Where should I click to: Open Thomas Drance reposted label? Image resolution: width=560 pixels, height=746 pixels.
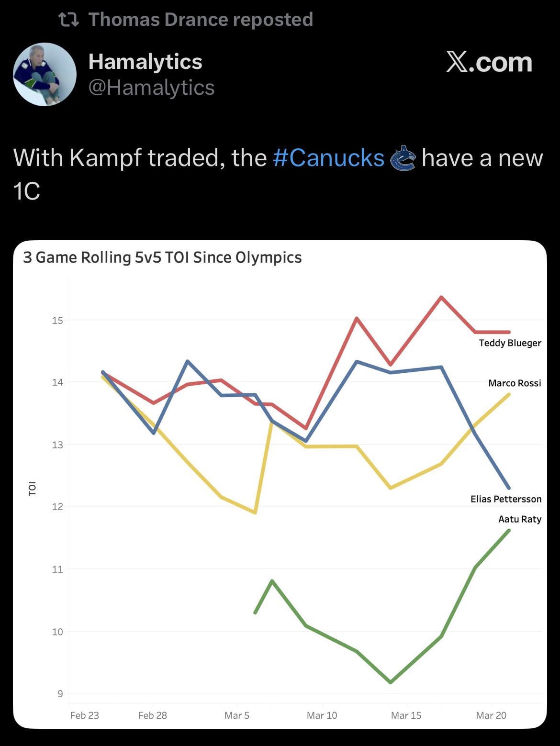(201, 20)
